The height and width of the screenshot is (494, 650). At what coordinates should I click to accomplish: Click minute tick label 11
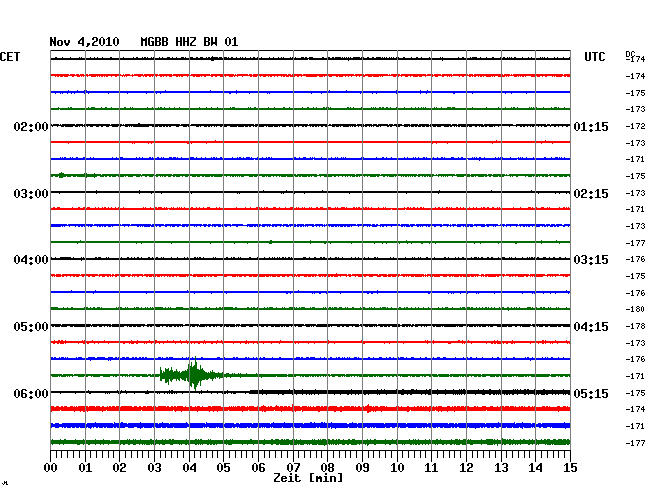coord(431,467)
